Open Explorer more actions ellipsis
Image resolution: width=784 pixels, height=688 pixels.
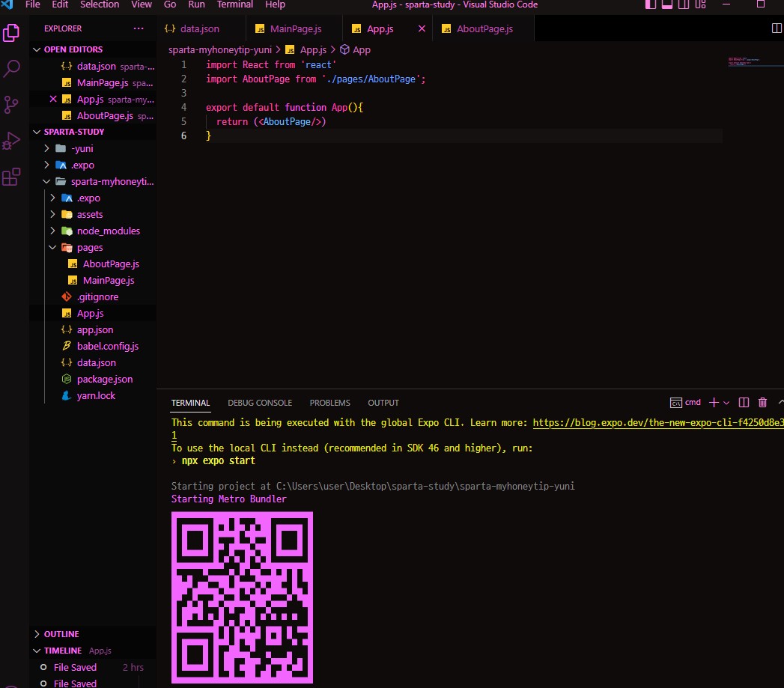139,28
